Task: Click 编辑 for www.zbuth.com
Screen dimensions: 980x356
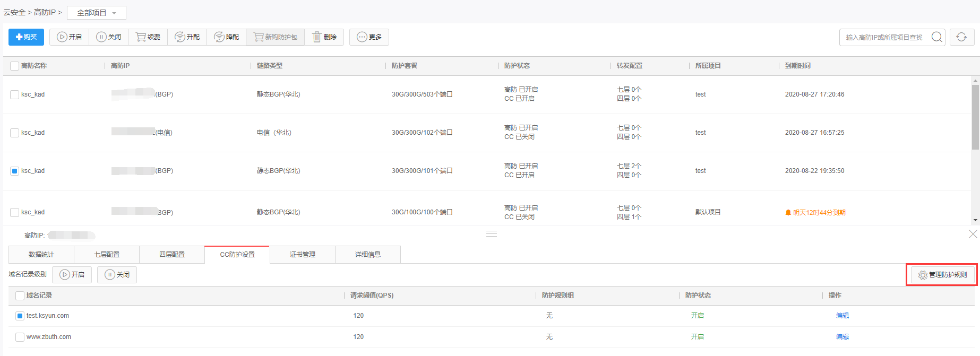Action: (x=843, y=337)
